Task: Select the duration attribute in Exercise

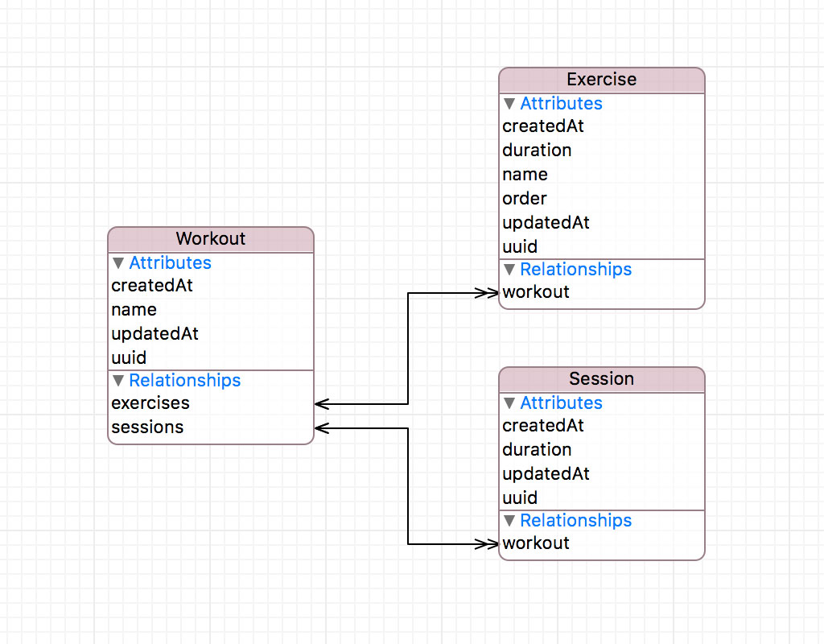Action: pos(537,150)
